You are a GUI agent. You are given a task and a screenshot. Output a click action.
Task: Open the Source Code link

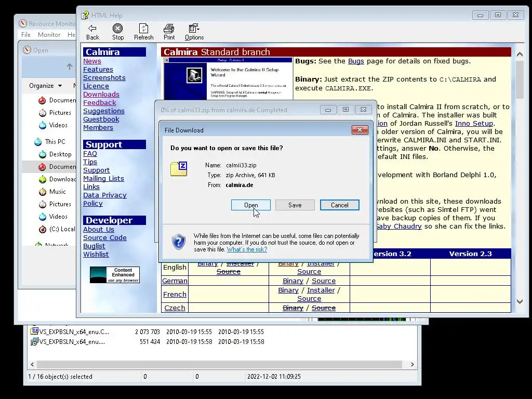[x=105, y=238]
